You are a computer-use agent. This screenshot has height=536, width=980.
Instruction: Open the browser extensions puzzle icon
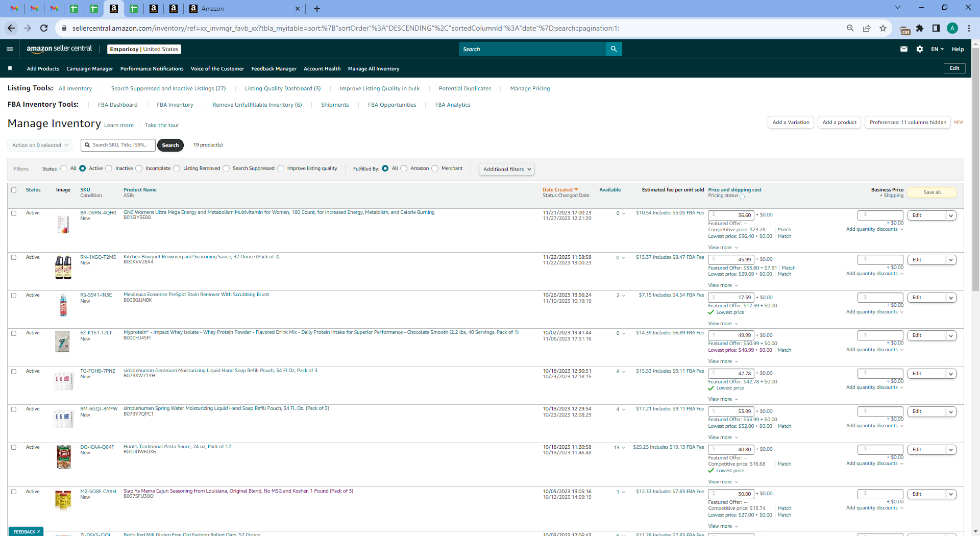(x=920, y=28)
